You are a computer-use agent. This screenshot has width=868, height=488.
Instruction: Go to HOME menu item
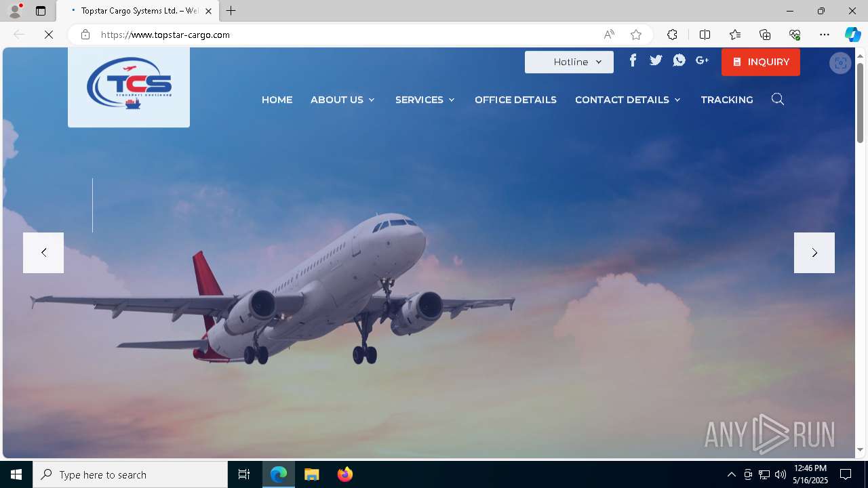(x=277, y=100)
